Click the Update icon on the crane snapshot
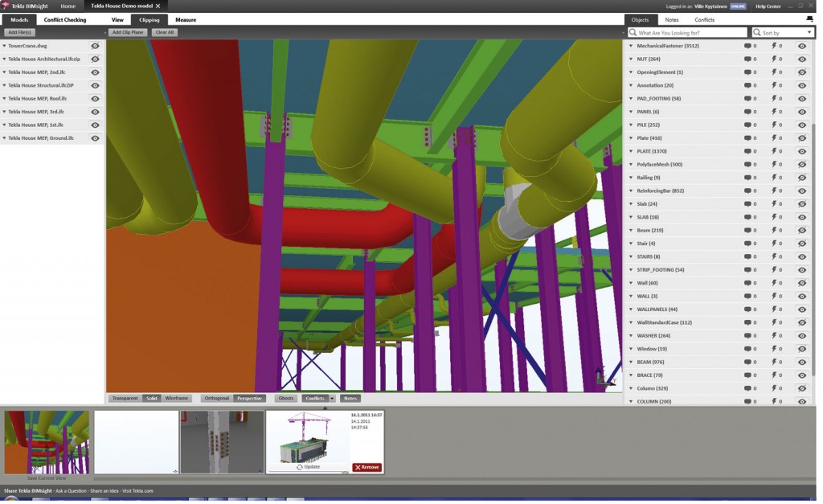The height and width of the screenshot is (504, 823). [x=301, y=466]
